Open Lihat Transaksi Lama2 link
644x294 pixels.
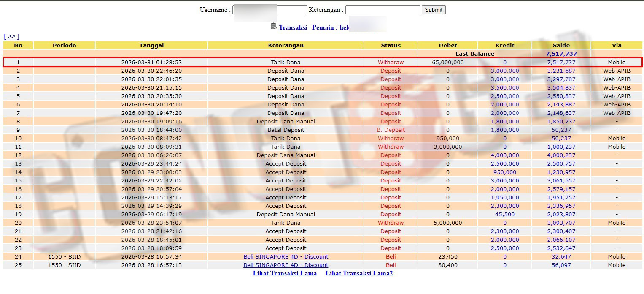(359, 273)
